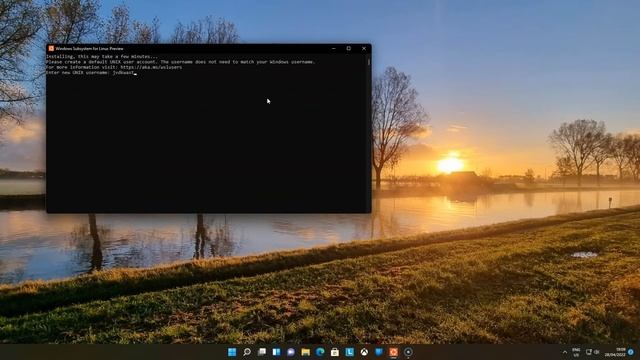
Task: Maximize the Windows Subsystem for Linux window
Action: pyautogui.click(x=349, y=48)
